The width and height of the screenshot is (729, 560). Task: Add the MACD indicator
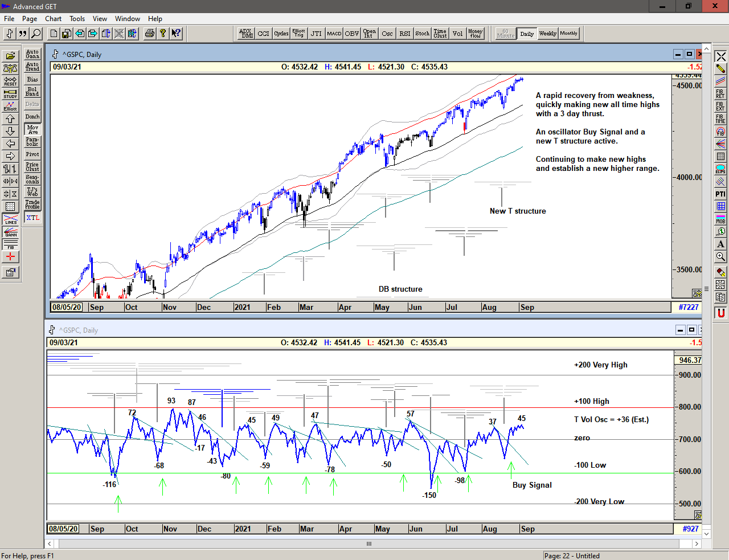coord(334,34)
